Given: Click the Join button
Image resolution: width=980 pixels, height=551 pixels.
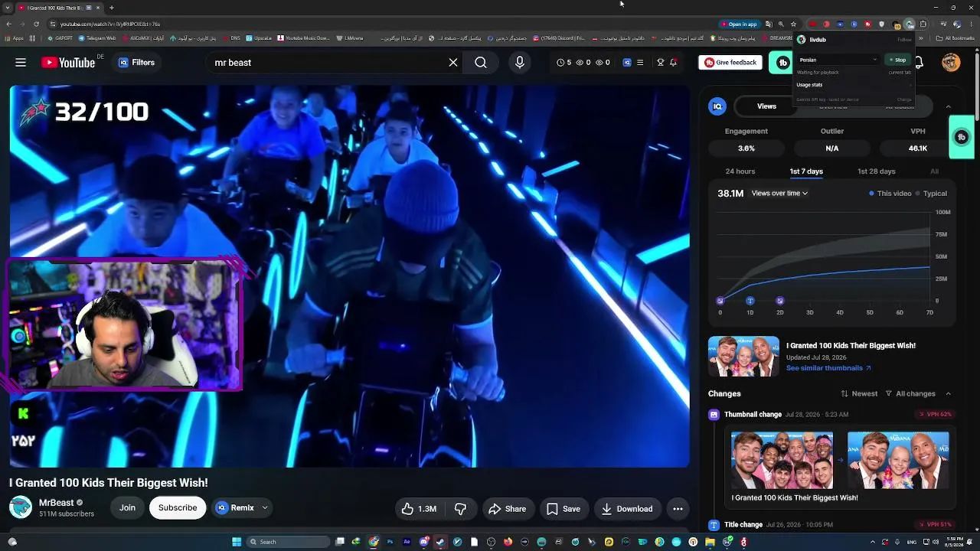Looking at the screenshot, I should [x=127, y=508].
